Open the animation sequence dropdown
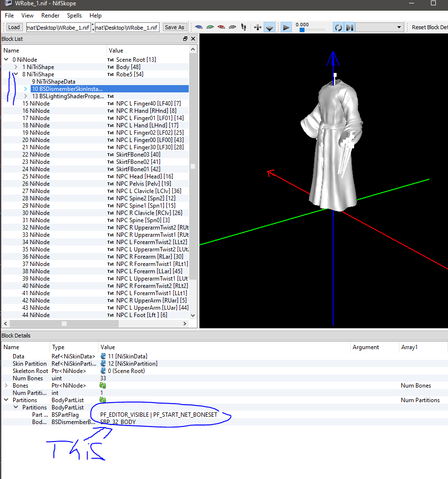448x479 pixels. 379,27
